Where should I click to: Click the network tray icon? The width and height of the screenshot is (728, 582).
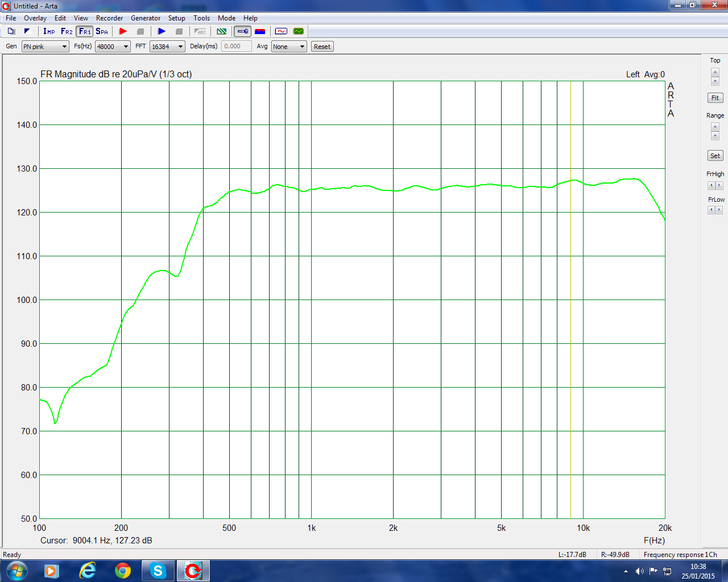[667, 571]
